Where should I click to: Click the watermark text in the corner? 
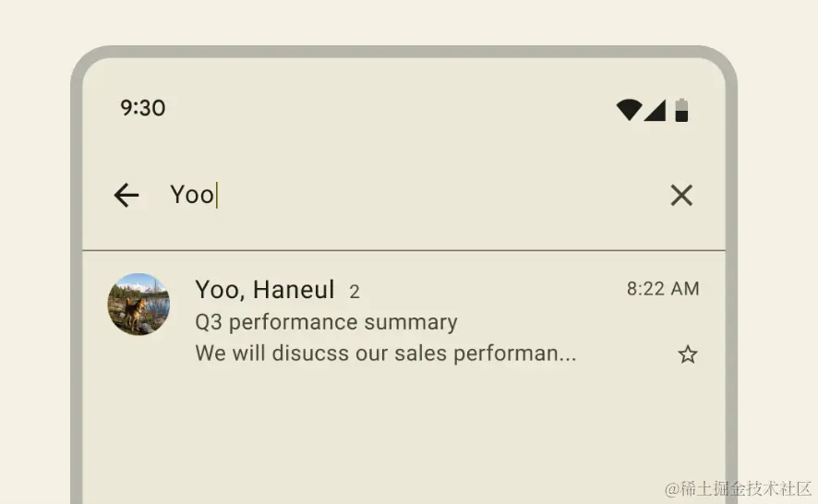click(737, 487)
